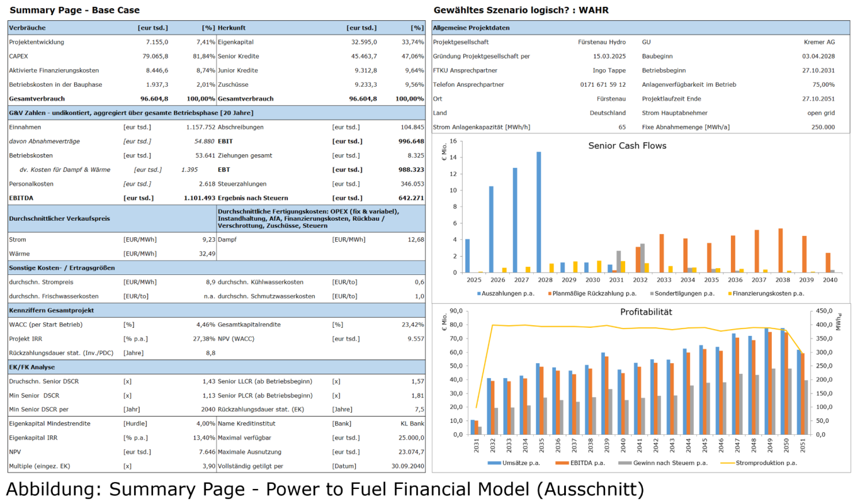The height and width of the screenshot is (504, 860).
Task: Click the Abnahmeverträge value 54.880
Action: (204, 141)
